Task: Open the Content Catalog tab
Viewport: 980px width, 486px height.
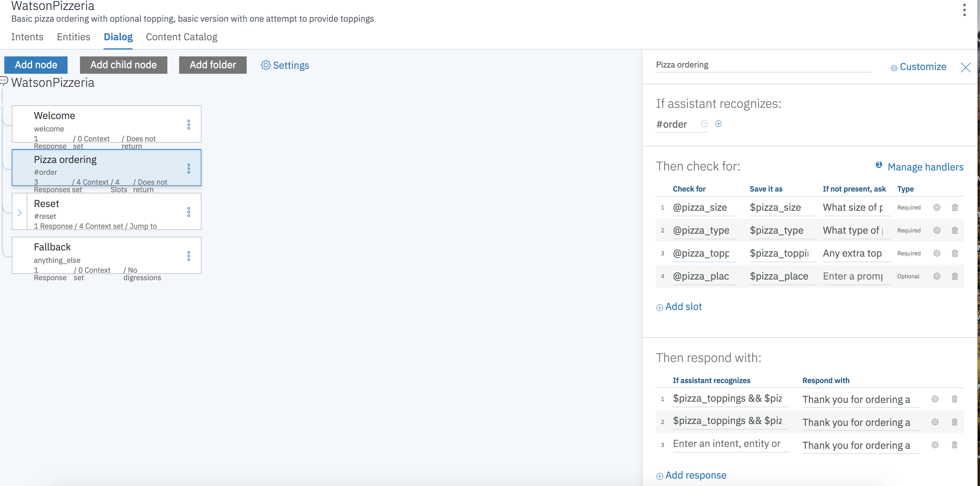Action: [x=182, y=37]
